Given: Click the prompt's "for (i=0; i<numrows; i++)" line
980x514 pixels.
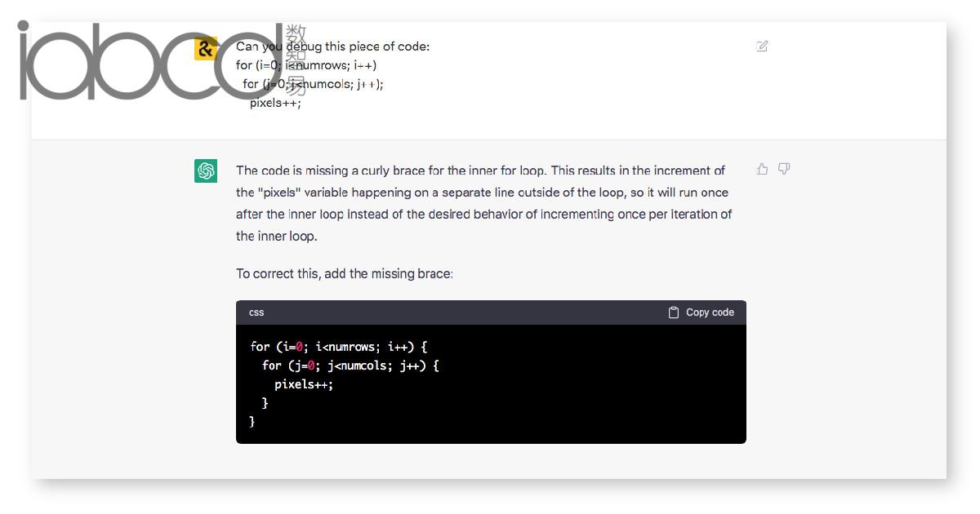Looking at the screenshot, I should point(306,65).
